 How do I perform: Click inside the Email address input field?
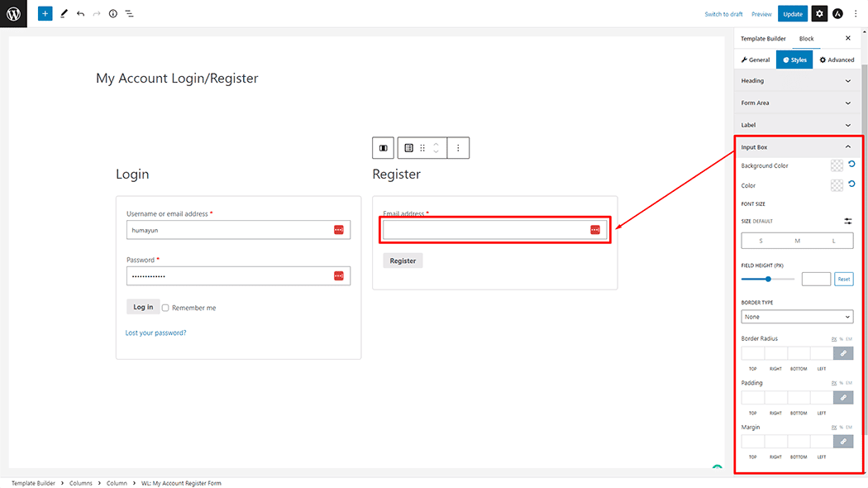pyautogui.click(x=488, y=229)
